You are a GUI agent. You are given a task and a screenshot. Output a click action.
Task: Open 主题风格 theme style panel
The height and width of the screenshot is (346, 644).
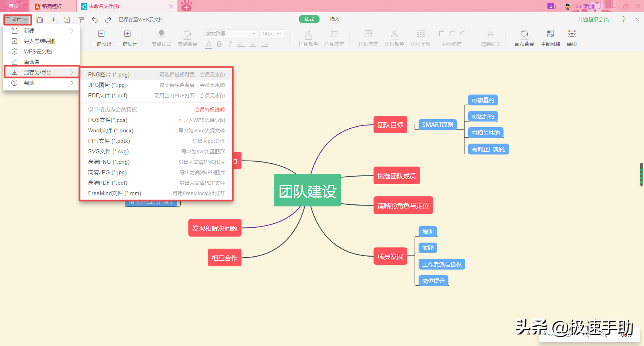pyautogui.click(x=551, y=38)
